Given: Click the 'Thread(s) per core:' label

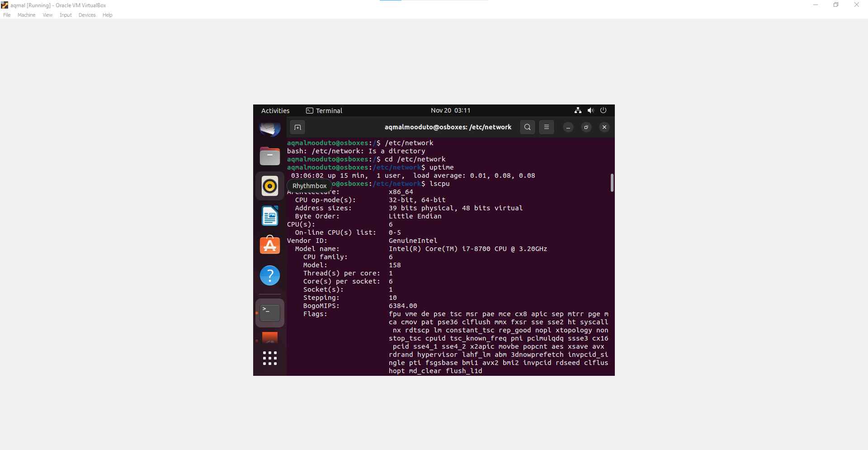Looking at the screenshot, I should point(341,273).
